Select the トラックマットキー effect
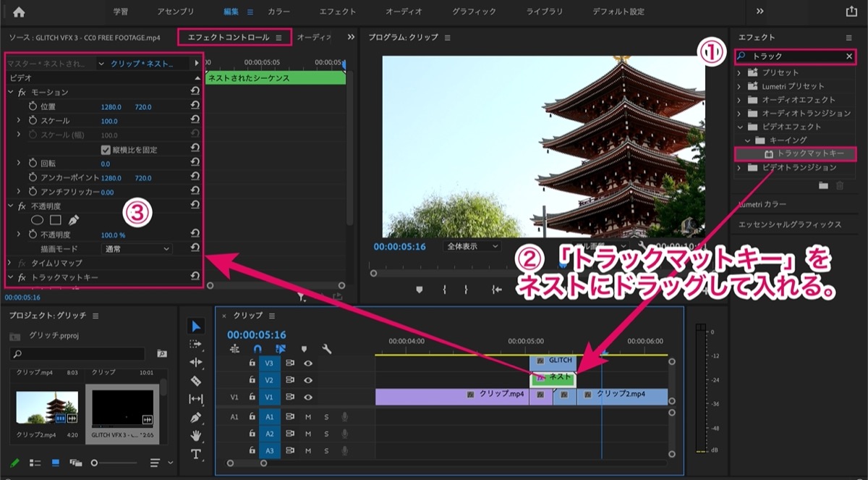The height and width of the screenshot is (480, 868). [x=795, y=153]
